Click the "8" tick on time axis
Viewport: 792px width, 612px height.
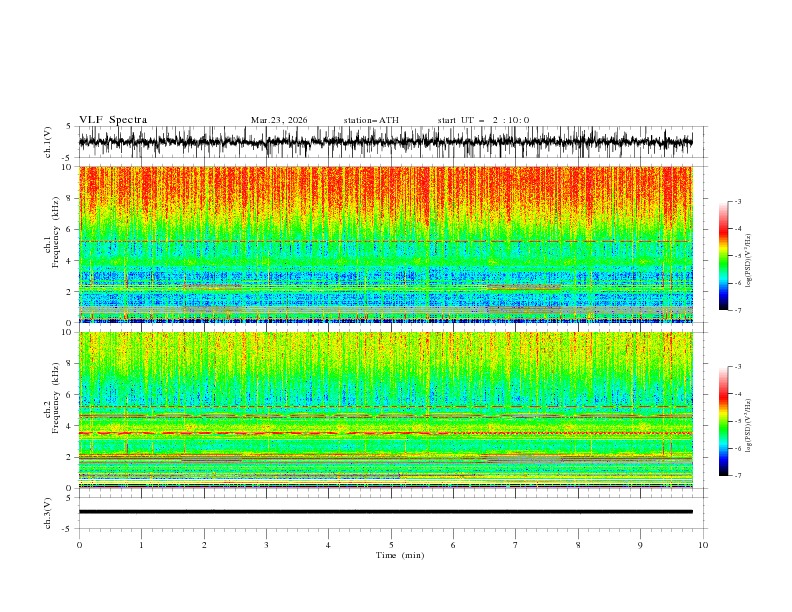578,545
